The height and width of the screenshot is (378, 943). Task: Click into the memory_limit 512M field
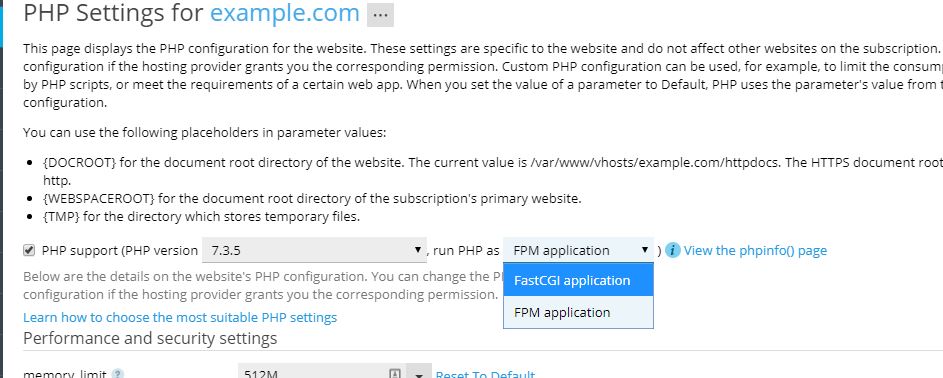[x=322, y=373]
